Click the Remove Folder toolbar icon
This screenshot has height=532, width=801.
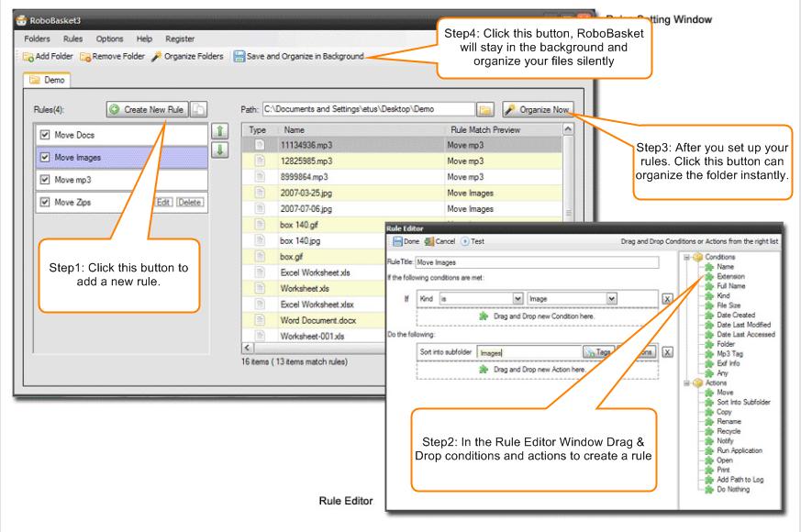click(85, 57)
